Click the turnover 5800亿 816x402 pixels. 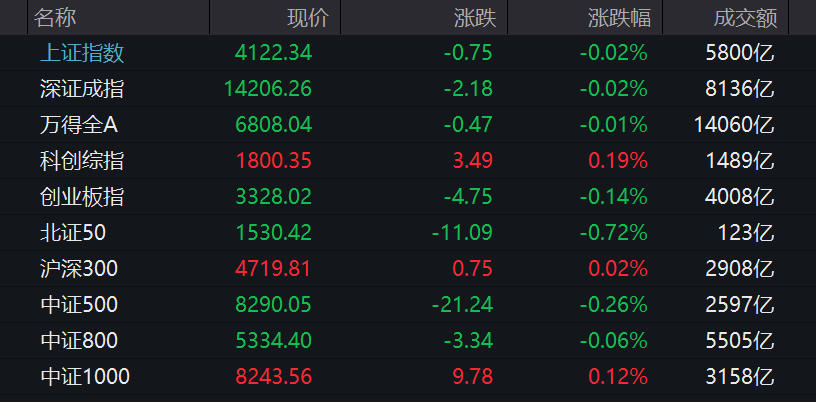[740, 53]
